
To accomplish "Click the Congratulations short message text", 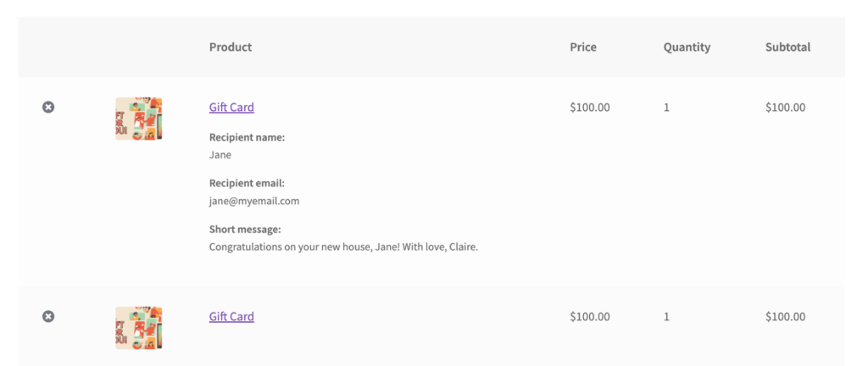I will coord(343,247).
